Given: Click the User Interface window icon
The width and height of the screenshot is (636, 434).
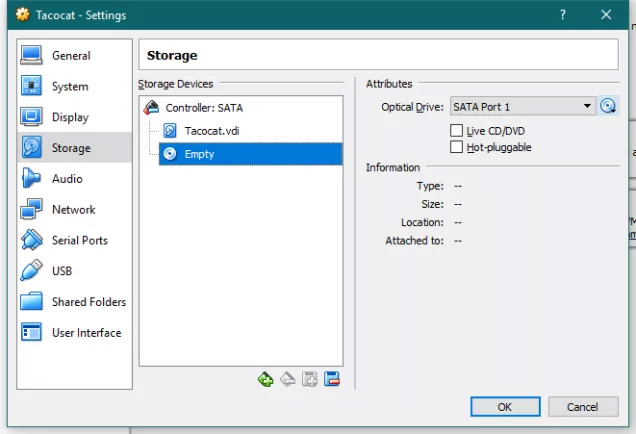Looking at the screenshot, I should pos(31,332).
